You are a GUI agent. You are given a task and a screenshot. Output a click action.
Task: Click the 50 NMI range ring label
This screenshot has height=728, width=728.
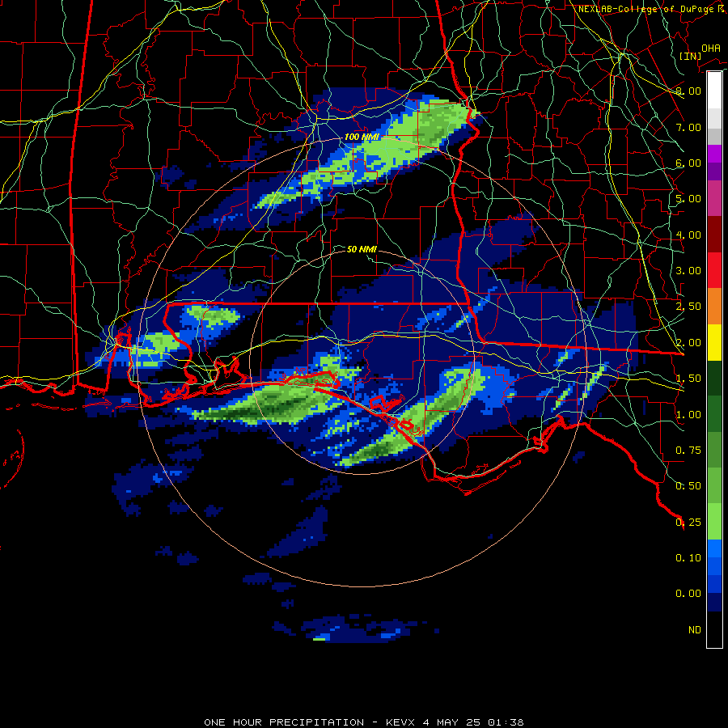362,249
